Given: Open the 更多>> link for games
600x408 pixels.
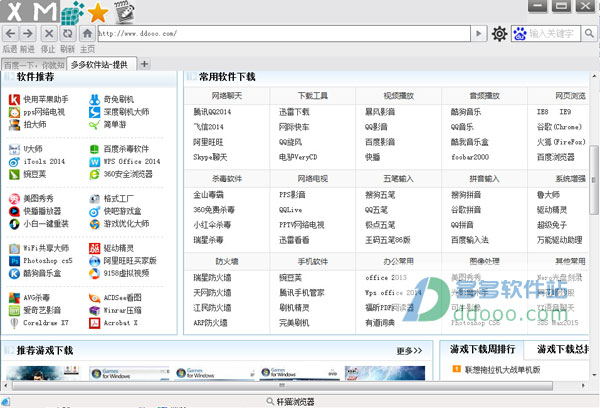Looking at the screenshot, I should 409,351.
